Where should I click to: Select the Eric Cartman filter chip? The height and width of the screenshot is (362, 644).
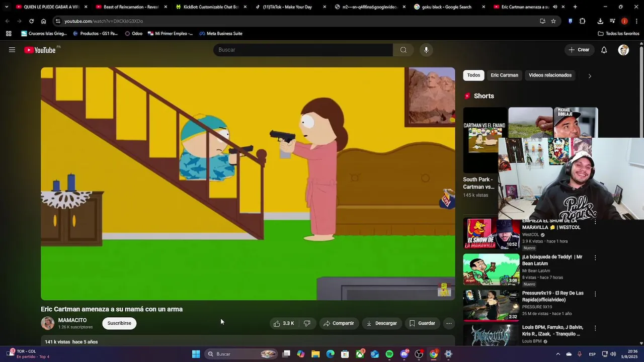pos(504,75)
